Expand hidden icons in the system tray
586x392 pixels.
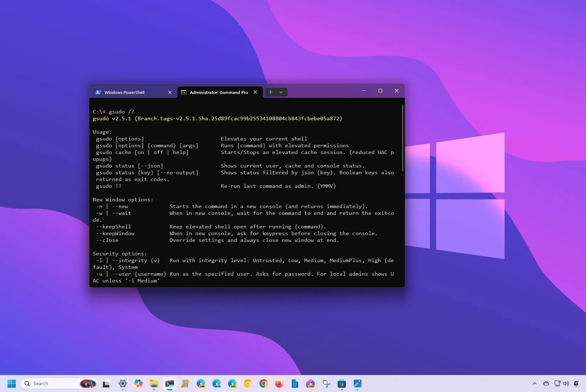coord(534,383)
